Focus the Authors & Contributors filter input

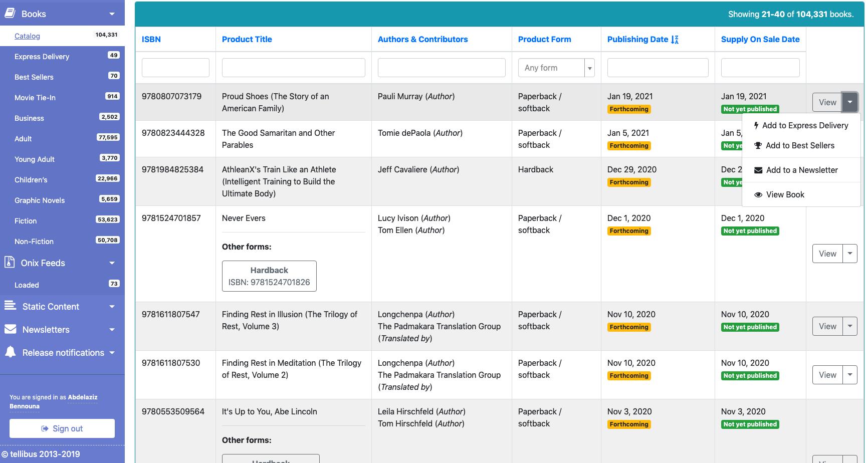442,68
